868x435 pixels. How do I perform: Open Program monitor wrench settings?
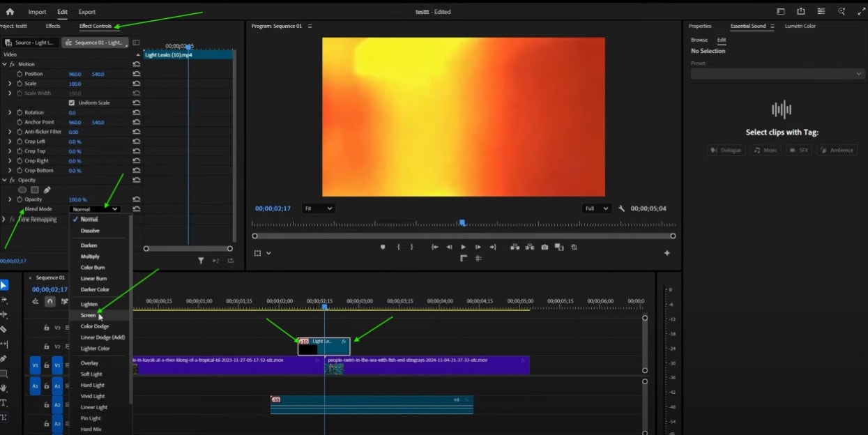pos(622,208)
